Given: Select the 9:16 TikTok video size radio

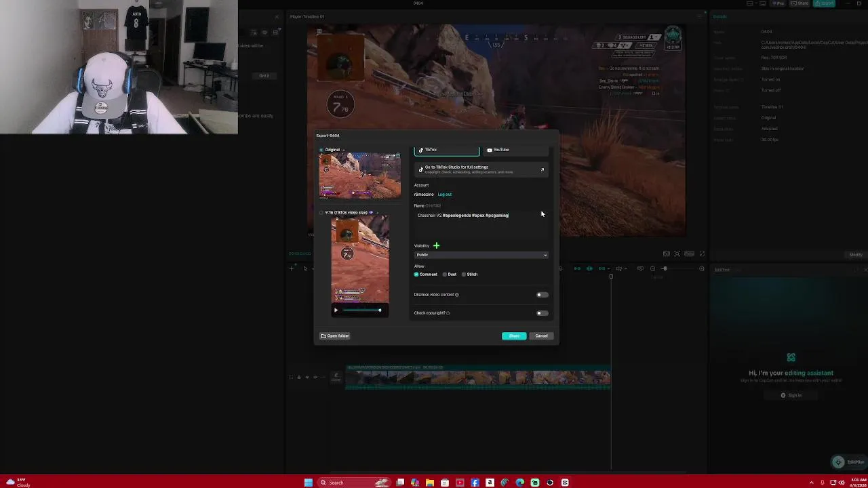Looking at the screenshot, I should [x=321, y=213].
